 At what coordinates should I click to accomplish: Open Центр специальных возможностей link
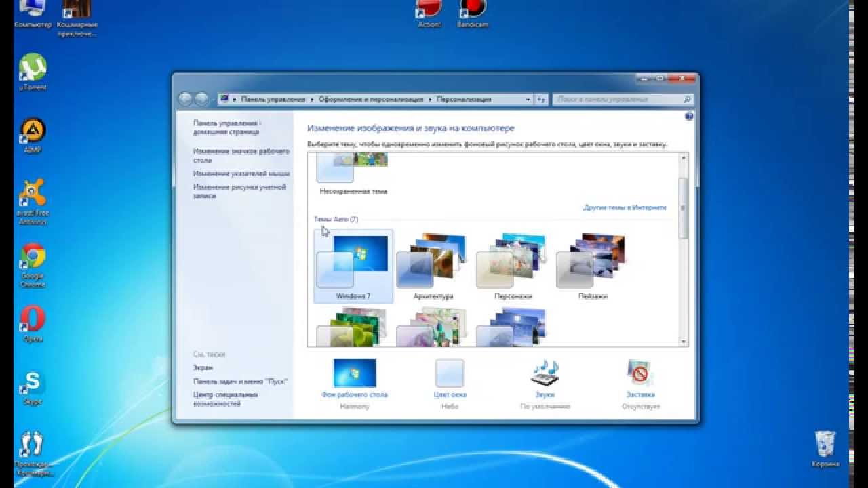[x=225, y=399]
